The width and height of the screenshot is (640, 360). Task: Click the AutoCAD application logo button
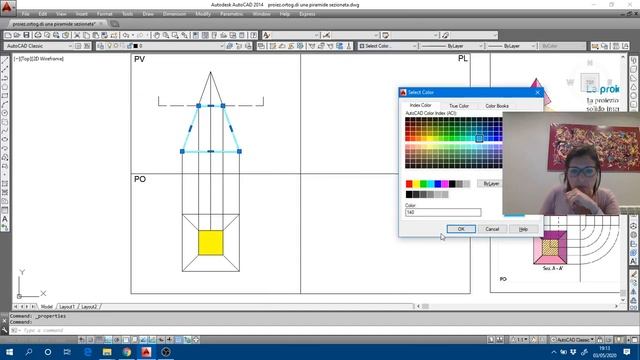click(x=7, y=7)
